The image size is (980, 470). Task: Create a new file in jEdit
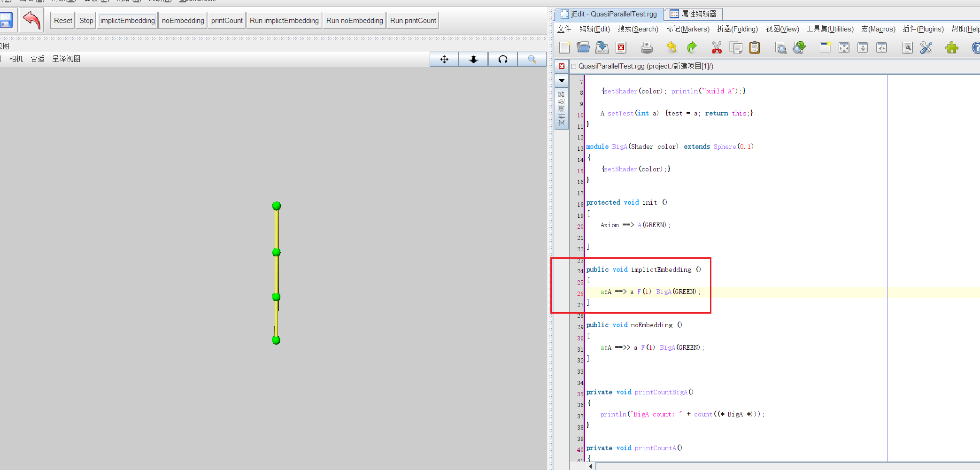coord(565,47)
